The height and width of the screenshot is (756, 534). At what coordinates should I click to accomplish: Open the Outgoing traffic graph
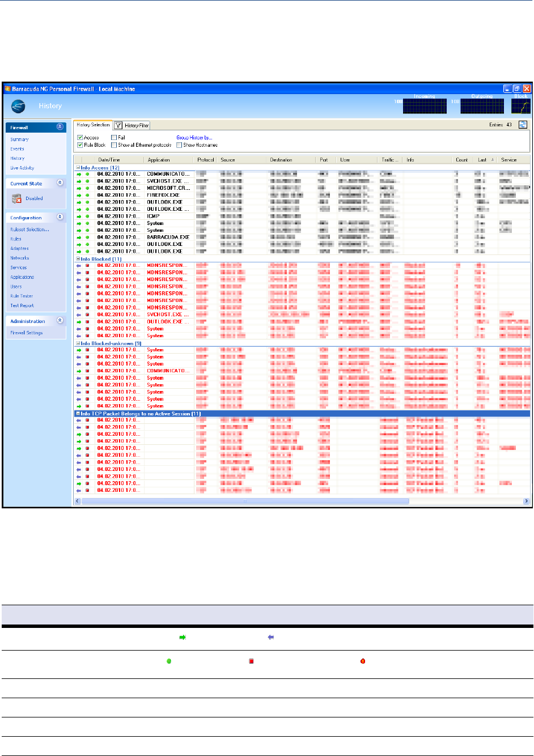coord(482,106)
